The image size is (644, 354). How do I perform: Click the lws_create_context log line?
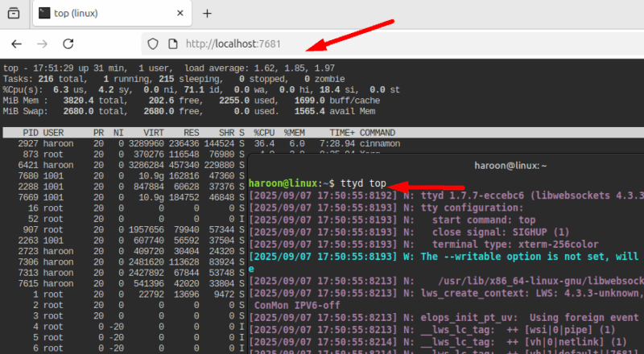coord(446,293)
